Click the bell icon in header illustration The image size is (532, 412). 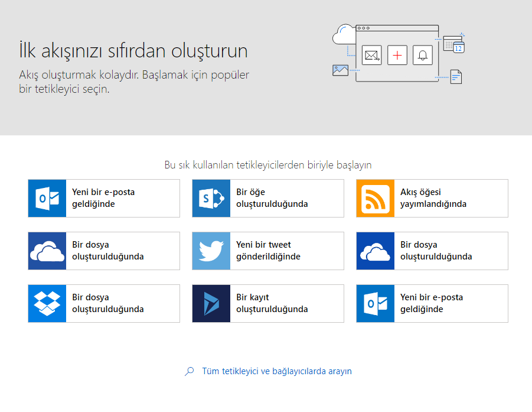coord(423,55)
